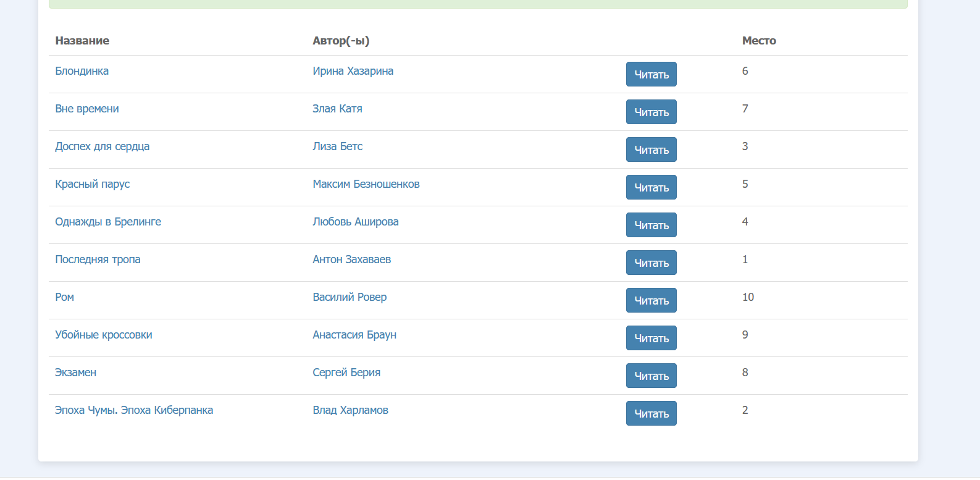Viewport: 980px width, 480px height.
Task: Open author Анастасия Браун link
Action: pos(354,335)
